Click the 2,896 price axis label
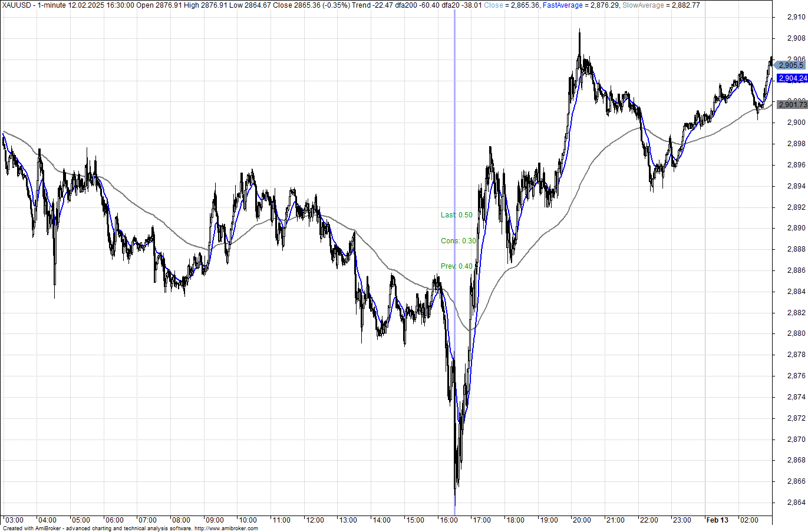This screenshot has height=532, width=808. [x=796, y=165]
